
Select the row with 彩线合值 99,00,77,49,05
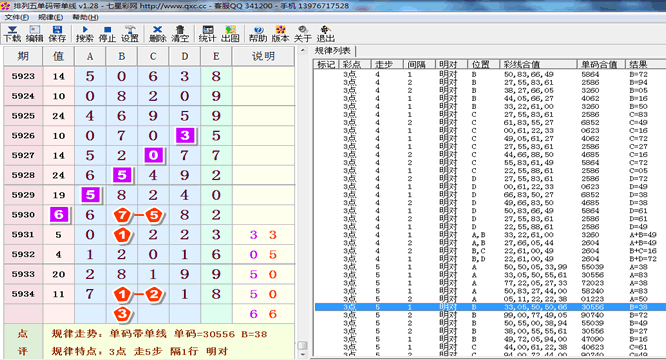(x=490, y=315)
